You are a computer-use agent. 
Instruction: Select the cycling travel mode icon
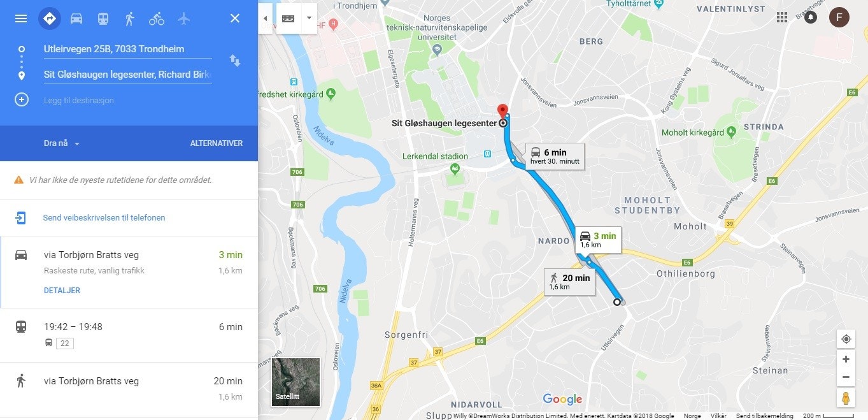pos(157,18)
